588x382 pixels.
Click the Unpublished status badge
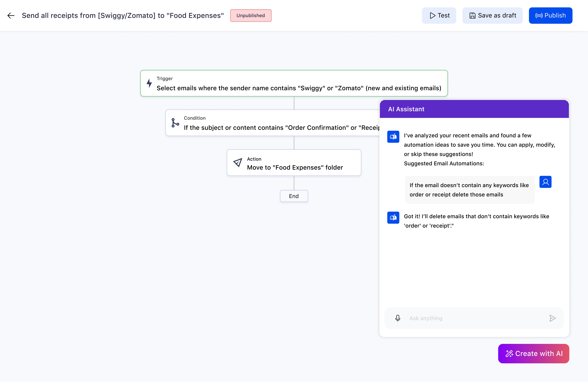251,16
